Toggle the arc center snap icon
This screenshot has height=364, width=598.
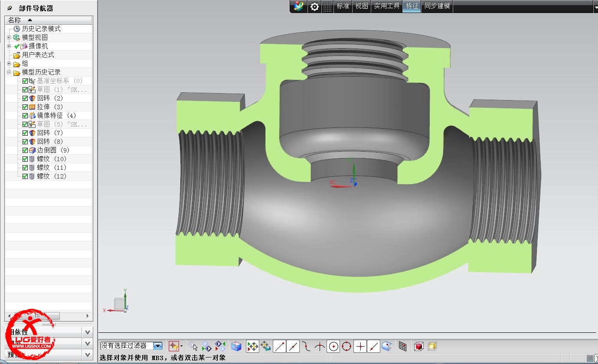point(333,346)
